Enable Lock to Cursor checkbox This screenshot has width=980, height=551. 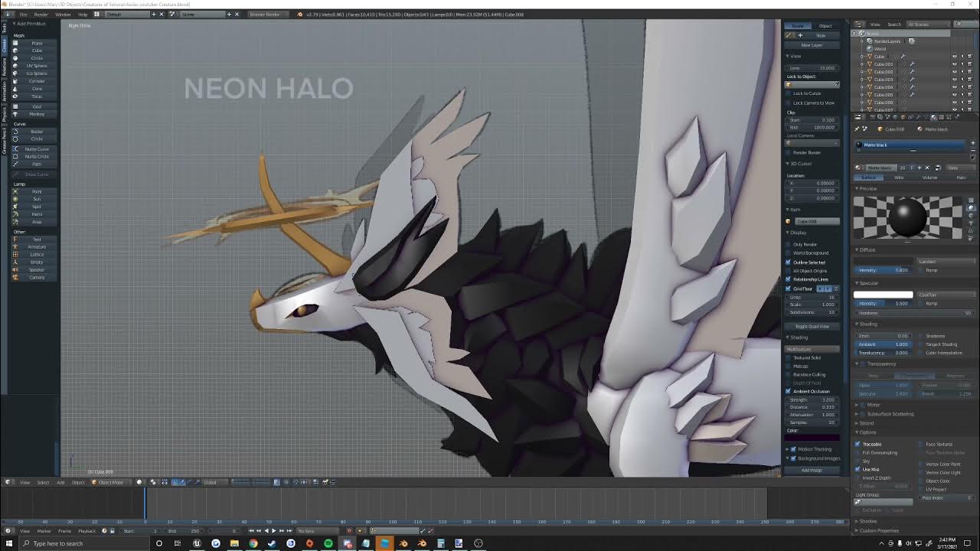[788, 93]
